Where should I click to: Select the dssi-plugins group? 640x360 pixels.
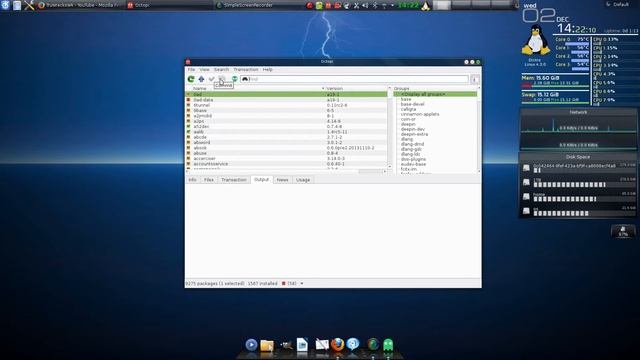[x=413, y=159]
